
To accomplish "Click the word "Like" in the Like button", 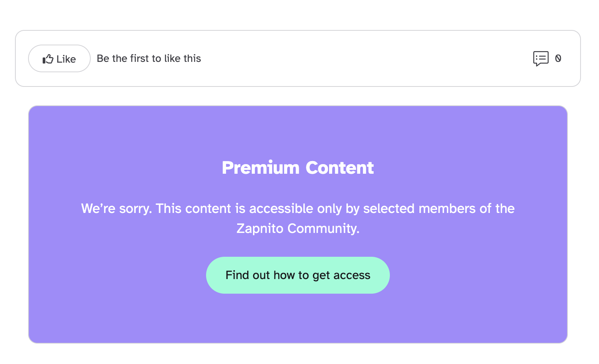I will click(x=66, y=59).
